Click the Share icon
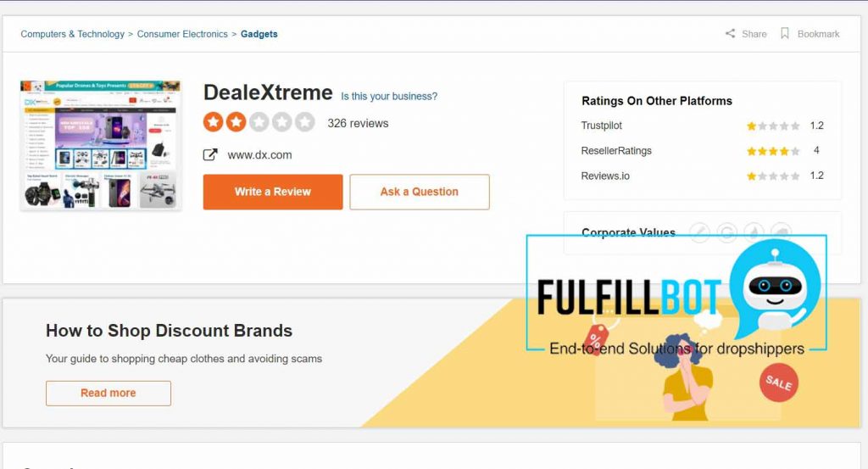Image resolution: width=868 pixels, height=469 pixels. [730, 34]
